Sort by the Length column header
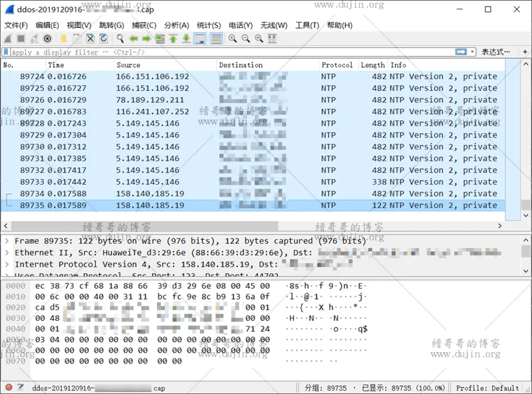Image resolution: width=532 pixels, height=394 pixels. pyautogui.click(x=373, y=64)
